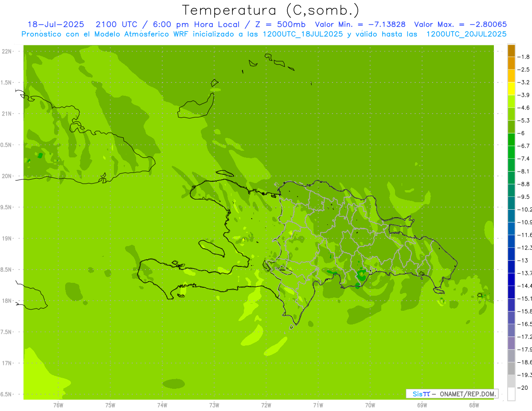Click the blue swatch between -12.3 and -13
This screenshot has height=411, width=532.
(x=511, y=254)
